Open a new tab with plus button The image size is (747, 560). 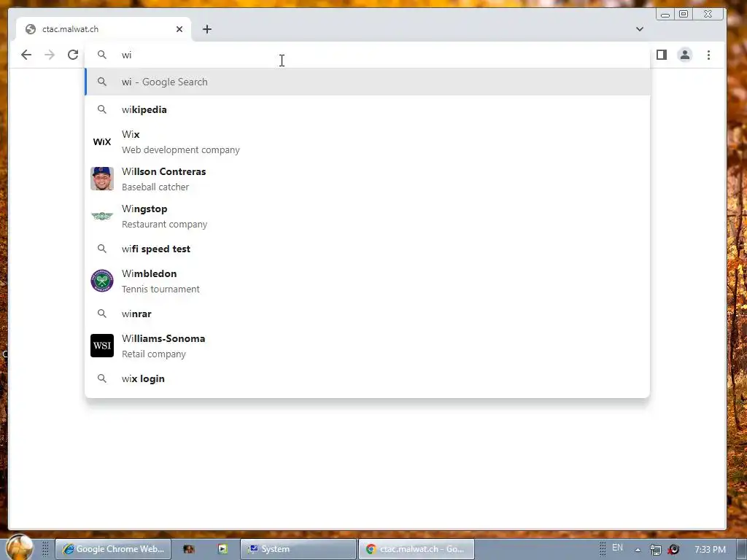[206, 29]
